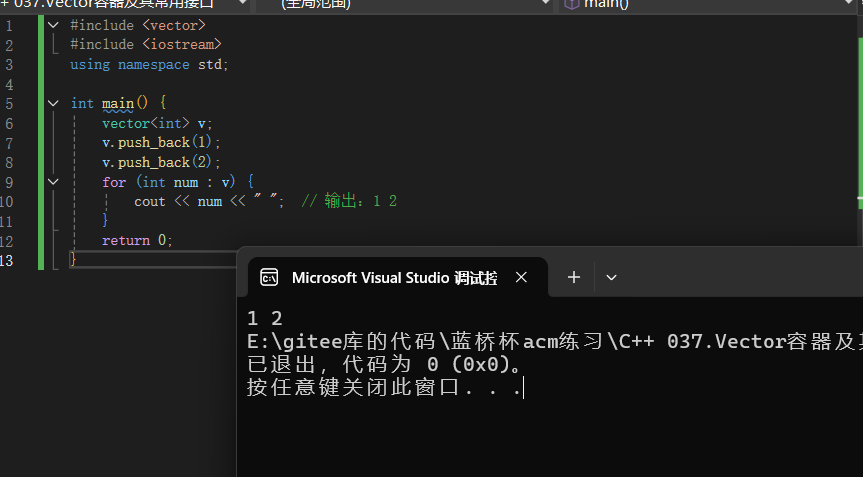Click the 'v.push_back(1);' line
The image size is (863, 477).
161,142
